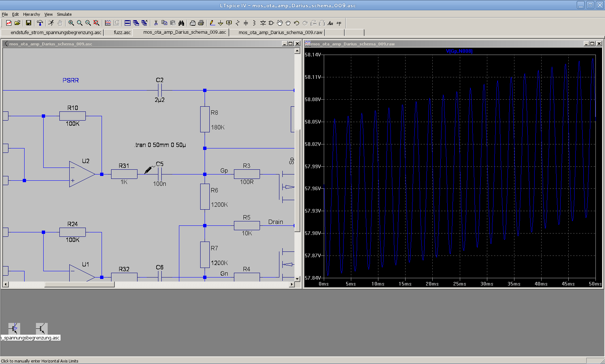
Task: Open the Control Panel hammer icon
Action: point(40,23)
